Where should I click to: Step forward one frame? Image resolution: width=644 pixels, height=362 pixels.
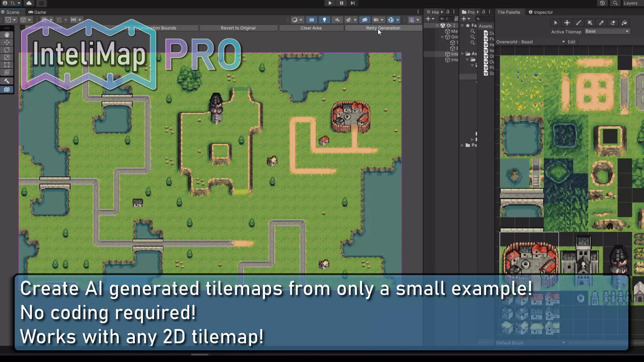tap(353, 3)
